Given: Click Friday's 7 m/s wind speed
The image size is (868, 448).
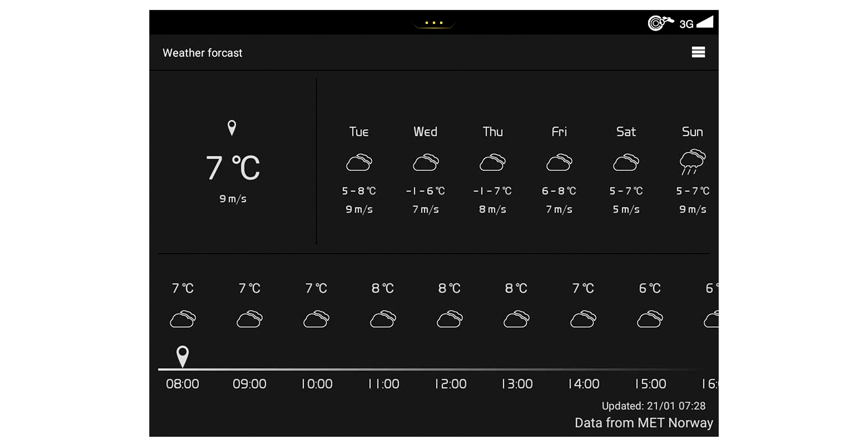Looking at the screenshot, I should pos(559,209).
